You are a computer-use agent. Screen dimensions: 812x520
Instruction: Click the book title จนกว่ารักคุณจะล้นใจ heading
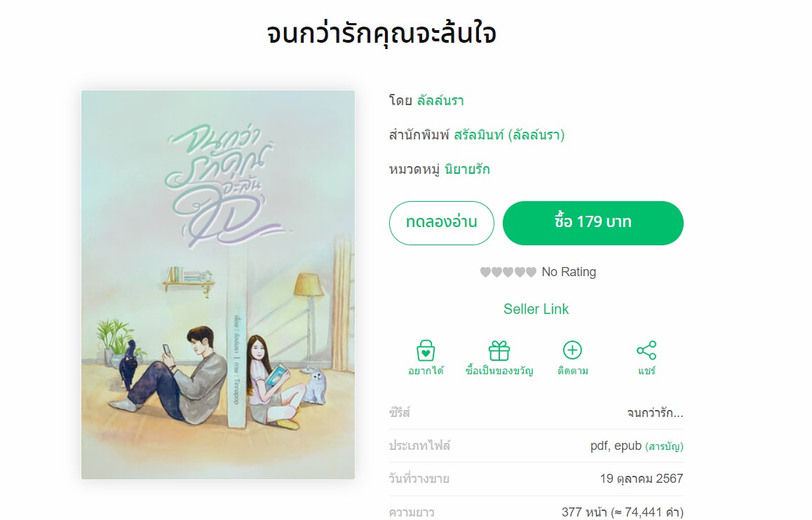[x=381, y=34]
